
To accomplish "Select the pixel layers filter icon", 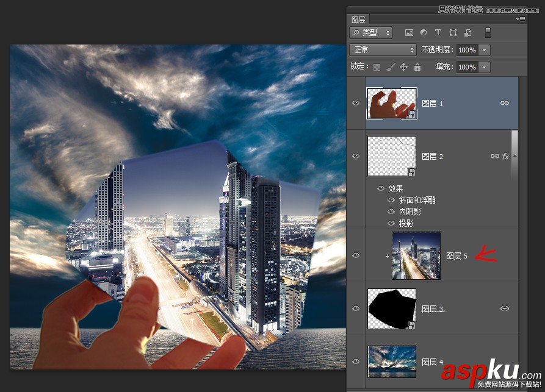I will [x=410, y=32].
